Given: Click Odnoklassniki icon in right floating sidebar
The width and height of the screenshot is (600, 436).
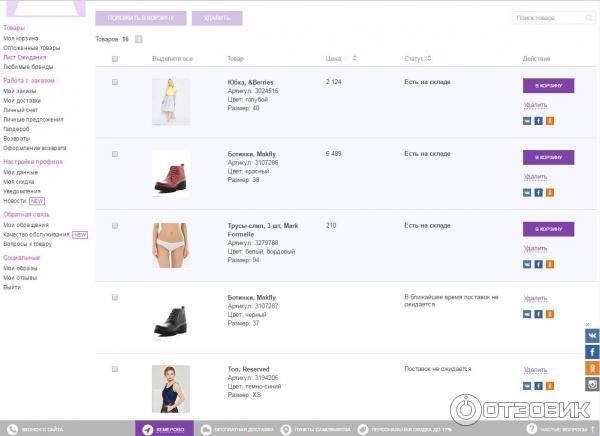Looking at the screenshot, I should [x=592, y=368].
